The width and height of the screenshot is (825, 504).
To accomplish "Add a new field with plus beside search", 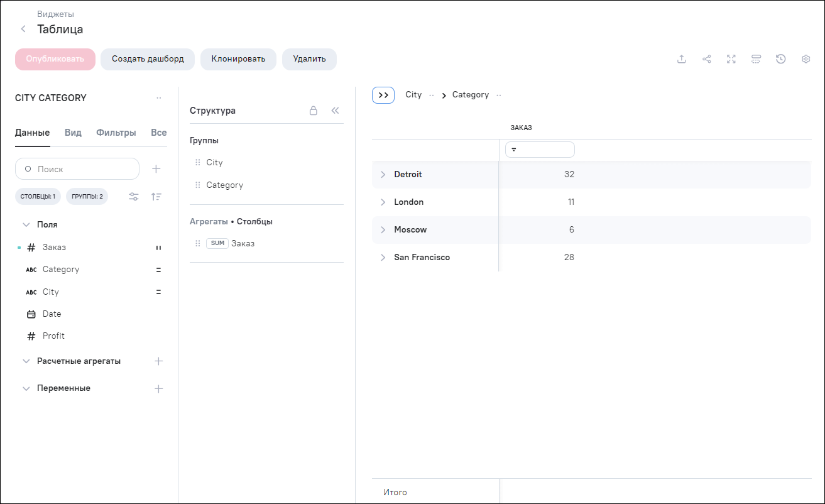I will point(156,169).
